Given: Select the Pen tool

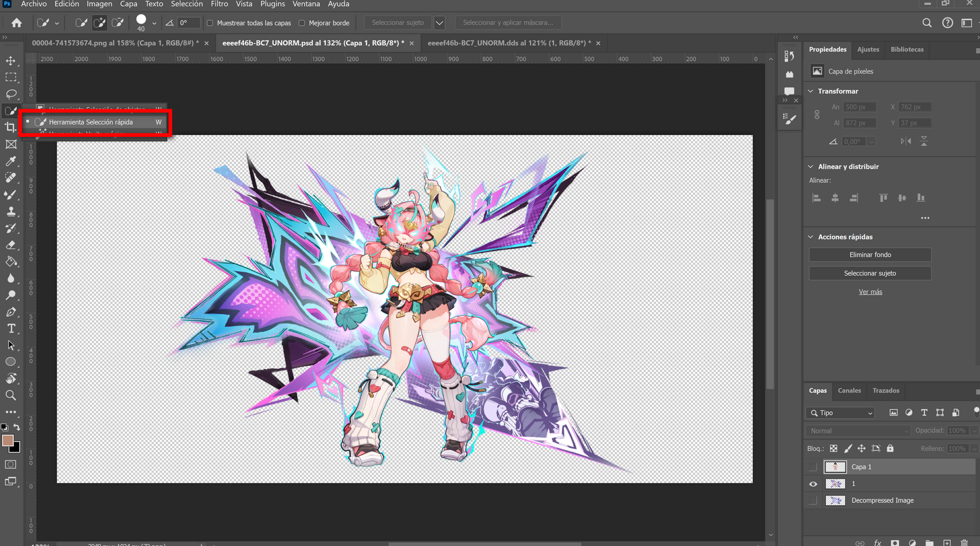Looking at the screenshot, I should [x=11, y=312].
